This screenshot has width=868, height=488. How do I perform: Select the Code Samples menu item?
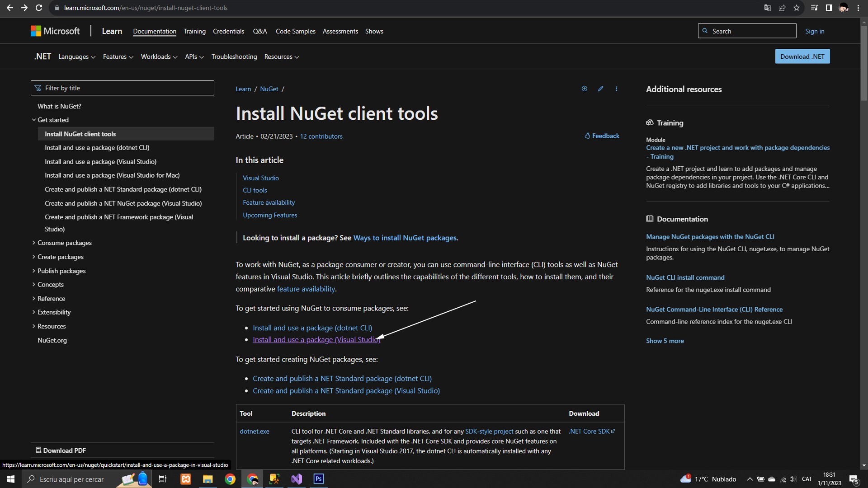click(x=295, y=31)
